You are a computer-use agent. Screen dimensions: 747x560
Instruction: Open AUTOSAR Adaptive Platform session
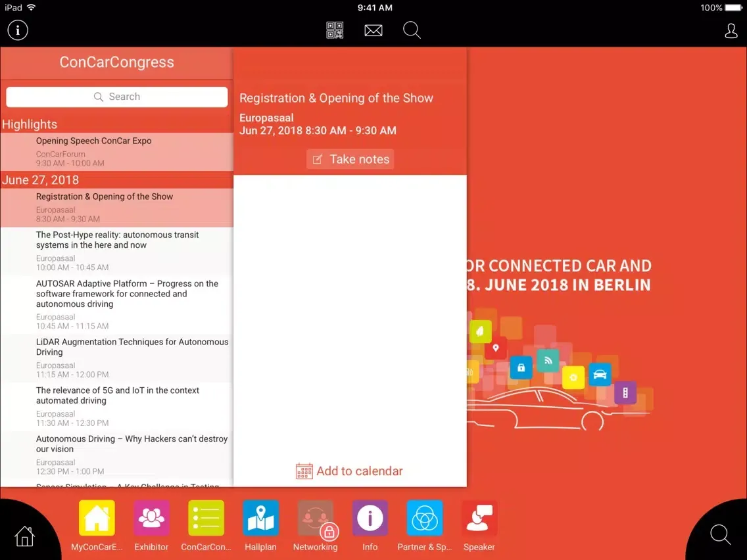tap(117, 304)
